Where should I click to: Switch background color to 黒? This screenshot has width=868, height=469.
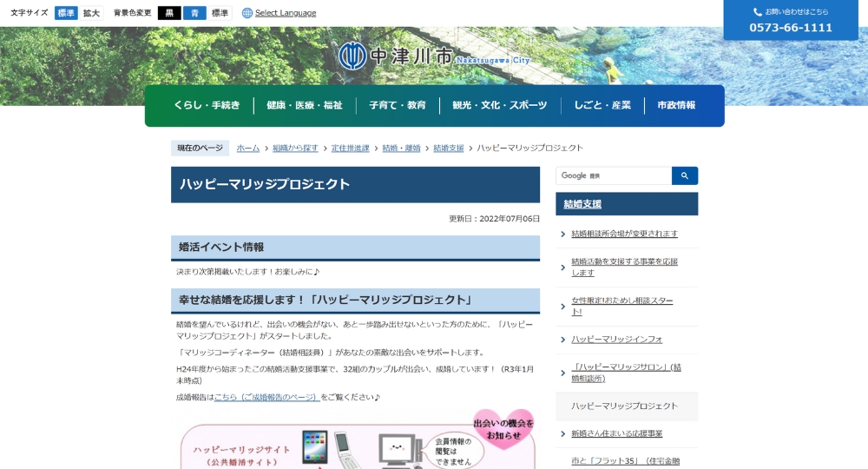point(169,13)
